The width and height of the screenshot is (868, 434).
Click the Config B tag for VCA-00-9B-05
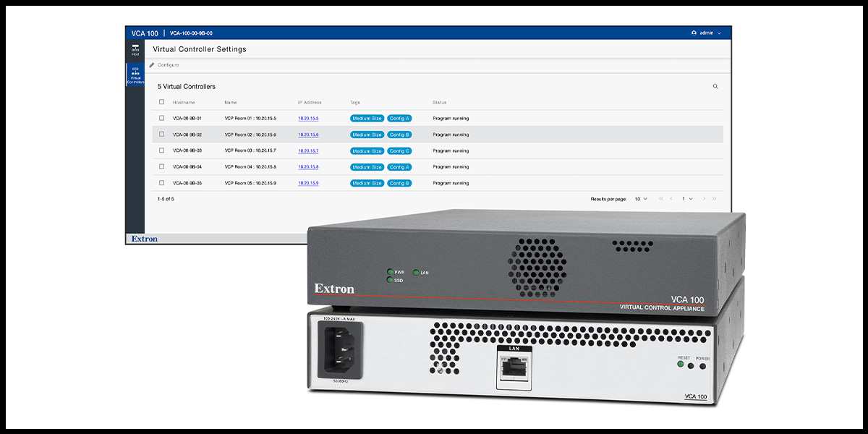pos(399,183)
